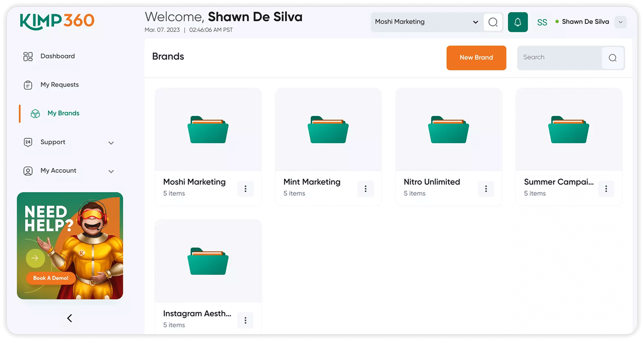Expand the My Account submenu
The image size is (644, 341).
tap(111, 171)
